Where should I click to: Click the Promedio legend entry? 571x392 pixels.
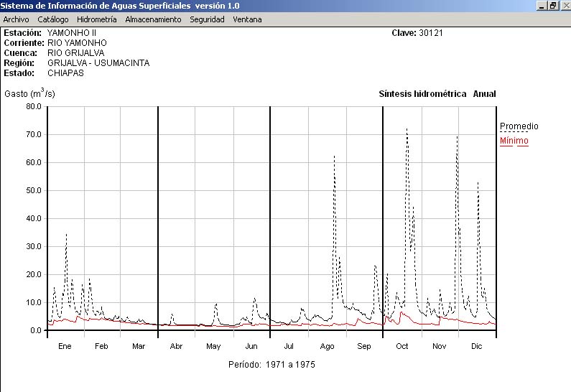tap(519, 126)
